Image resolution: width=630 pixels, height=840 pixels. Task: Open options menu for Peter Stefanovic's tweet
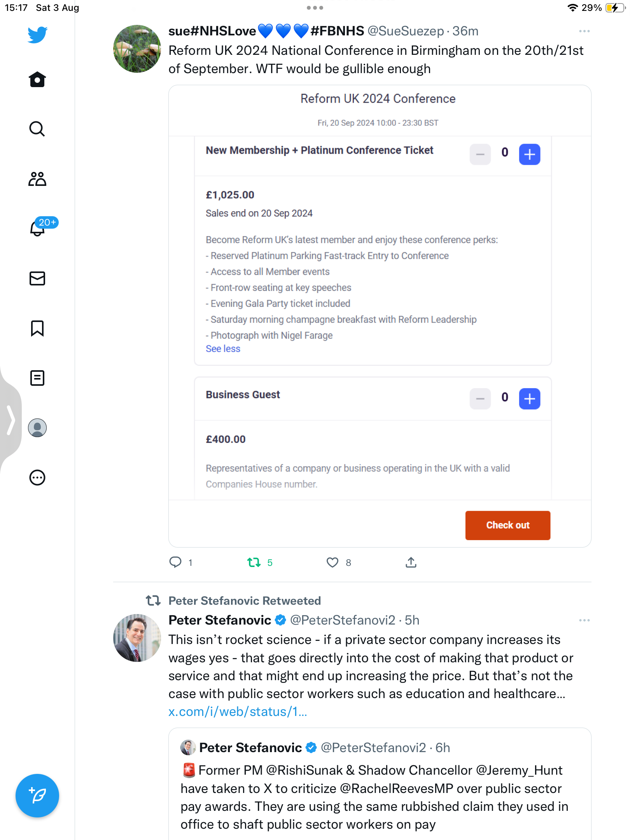(x=584, y=620)
